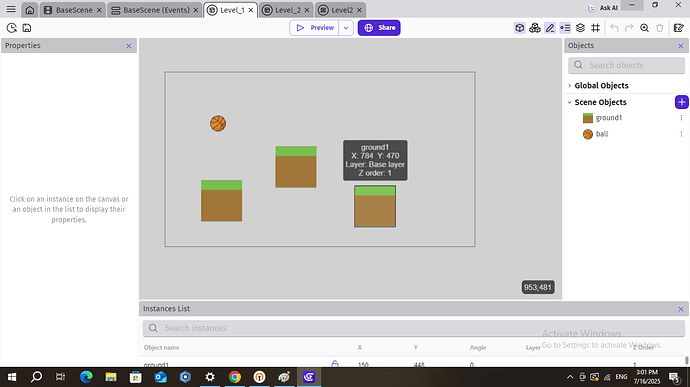Screen dimensions: 690x387
Task: Click the Share button
Action: (379, 28)
